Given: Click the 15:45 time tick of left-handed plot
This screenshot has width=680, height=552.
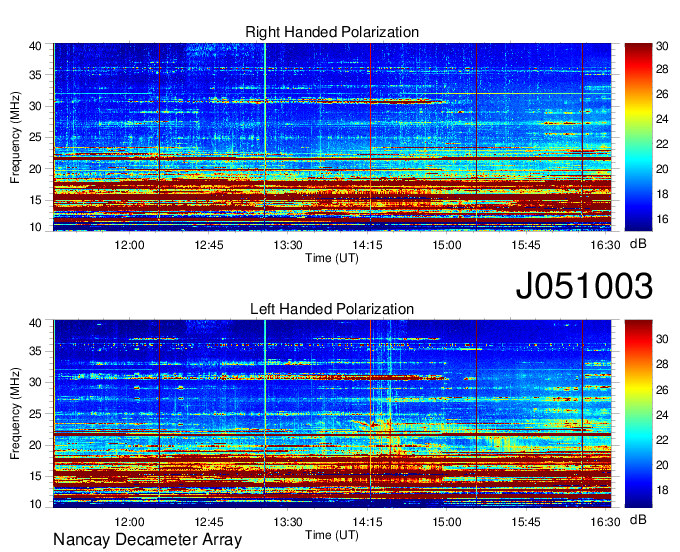Looking at the screenshot, I should point(526,522).
